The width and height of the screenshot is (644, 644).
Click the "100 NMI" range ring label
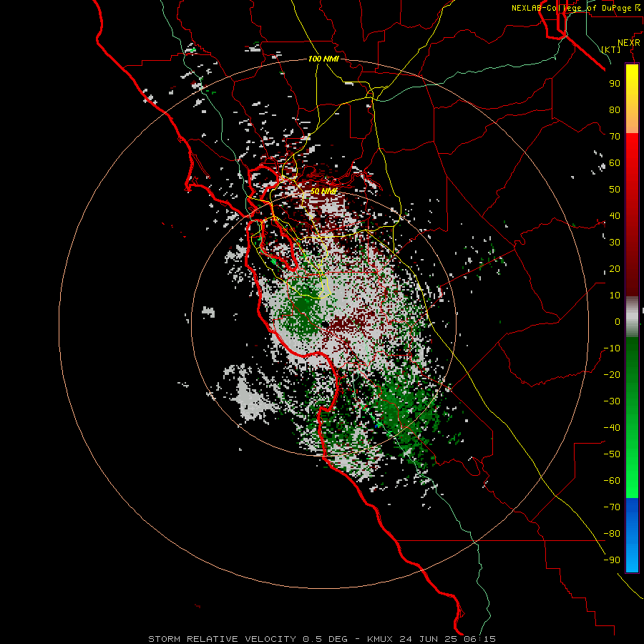pyautogui.click(x=323, y=59)
